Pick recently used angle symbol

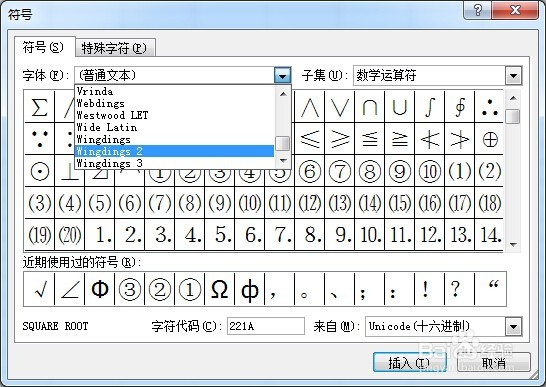70,289
